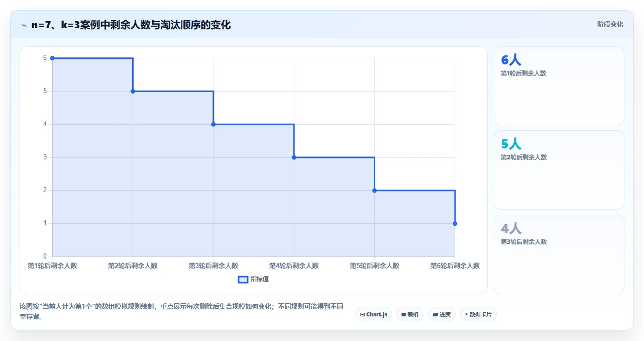Click the data point at value 6

52,58
